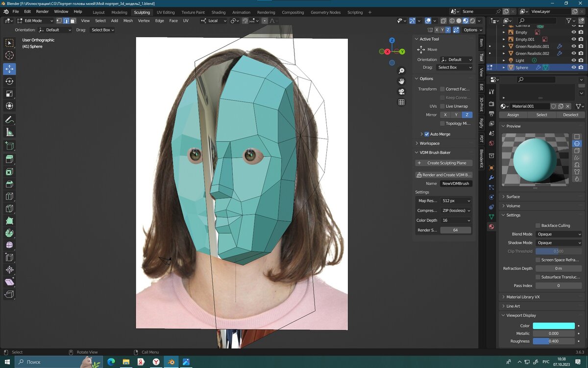588x368 pixels.
Task: Select the Shrink/Fatten tool
Action: (9, 269)
